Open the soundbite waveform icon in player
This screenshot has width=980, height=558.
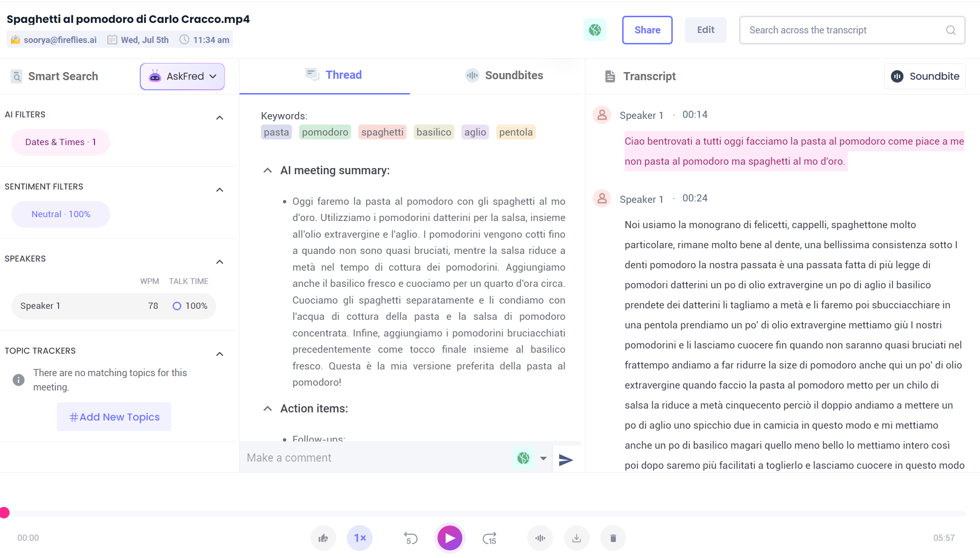pyautogui.click(x=540, y=538)
